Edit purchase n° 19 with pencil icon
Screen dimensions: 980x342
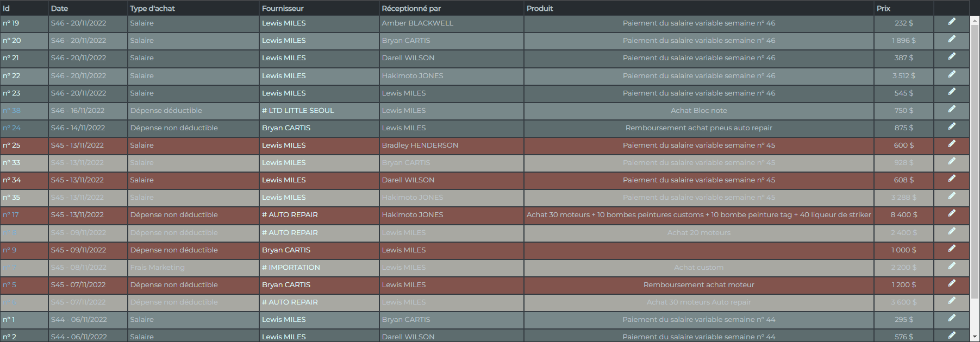952,22
